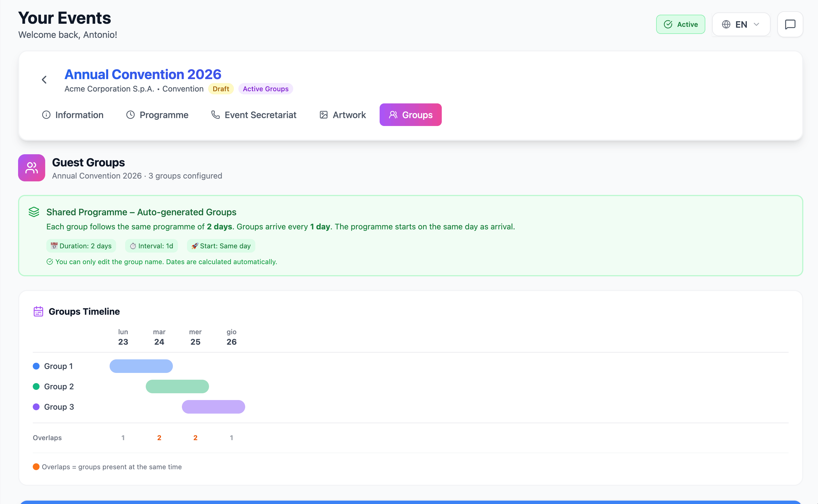Click the Duration: 2 days chip
The width and height of the screenshot is (818, 504).
(x=81, y=246)
